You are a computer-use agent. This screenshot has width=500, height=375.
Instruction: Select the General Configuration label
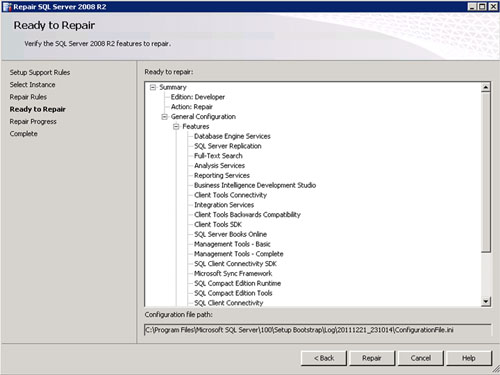point(203,117)
